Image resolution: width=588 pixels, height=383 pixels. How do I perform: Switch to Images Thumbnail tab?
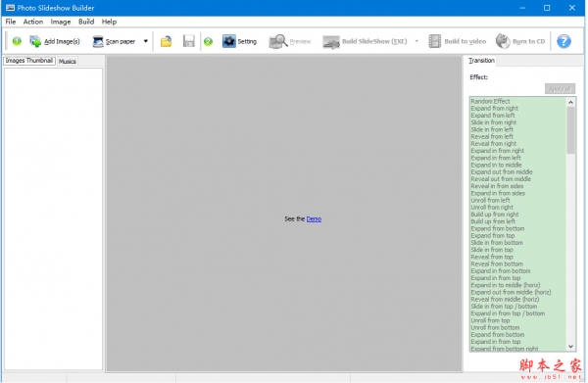coord(29,61)
